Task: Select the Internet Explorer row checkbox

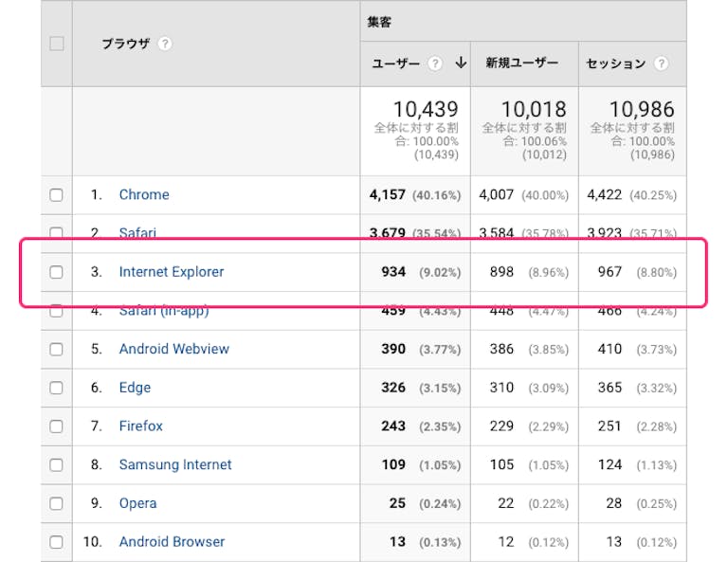Action: (56, 272)
